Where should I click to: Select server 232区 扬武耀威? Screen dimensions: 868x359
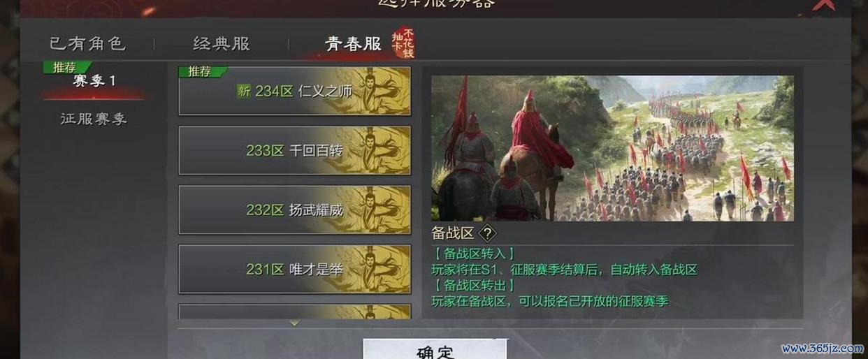point(295,210)
